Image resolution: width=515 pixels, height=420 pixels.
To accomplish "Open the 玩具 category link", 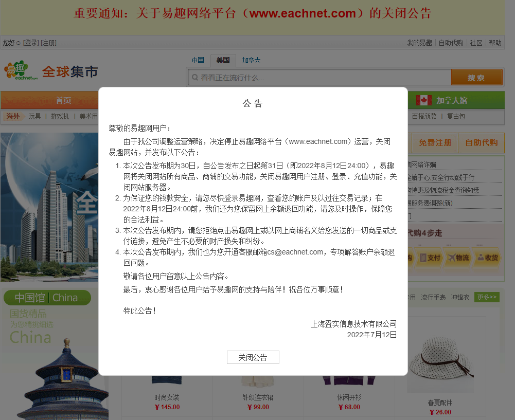I will (x=34, y=116).
